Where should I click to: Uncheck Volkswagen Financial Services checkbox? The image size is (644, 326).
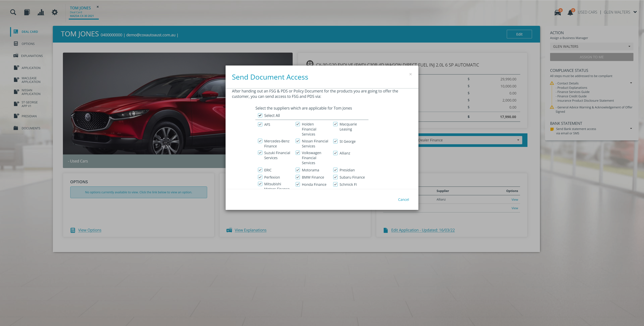[x=298, y=153]
